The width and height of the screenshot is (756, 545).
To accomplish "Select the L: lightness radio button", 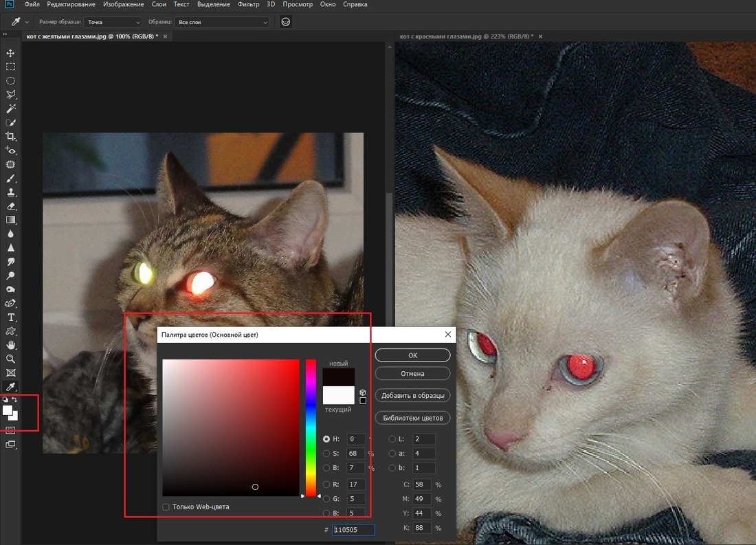I will pos(392,439).
